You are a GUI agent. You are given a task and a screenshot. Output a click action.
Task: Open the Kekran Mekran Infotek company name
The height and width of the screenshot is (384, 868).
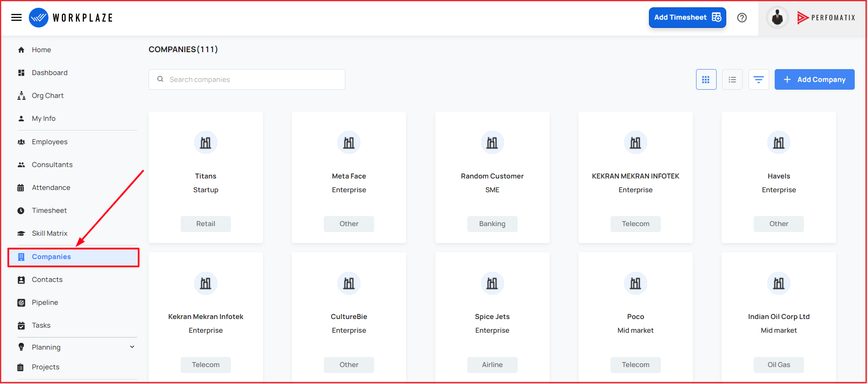click(x=206, y=317)
